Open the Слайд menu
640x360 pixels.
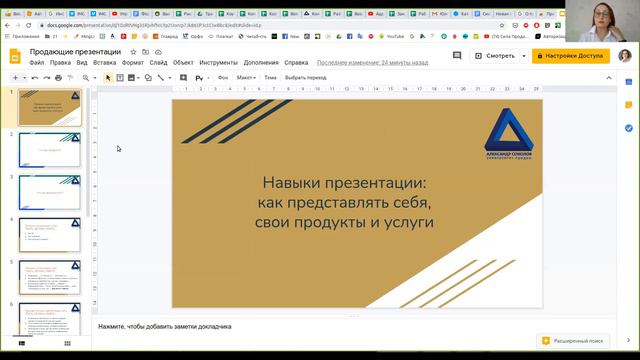click(x=158, y=62)
